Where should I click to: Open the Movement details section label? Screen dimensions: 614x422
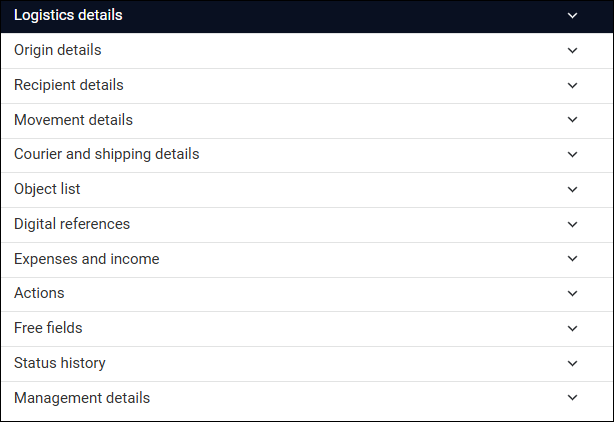tap(73, 120)
